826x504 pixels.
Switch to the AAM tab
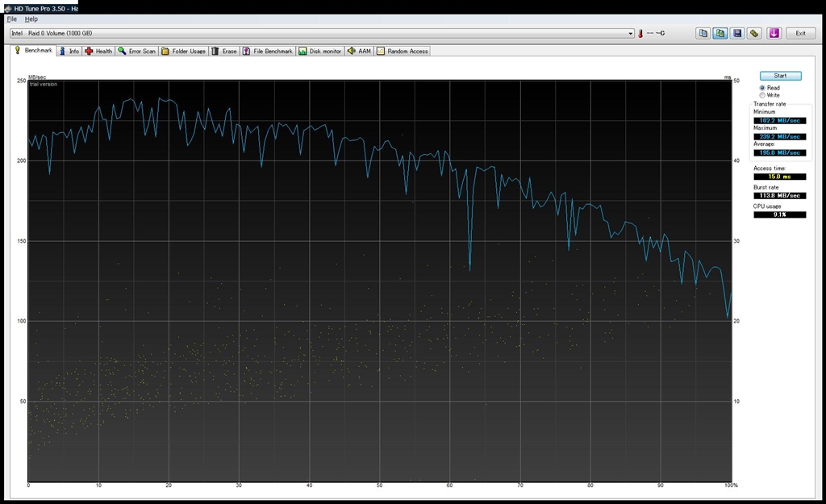[359, 51]
